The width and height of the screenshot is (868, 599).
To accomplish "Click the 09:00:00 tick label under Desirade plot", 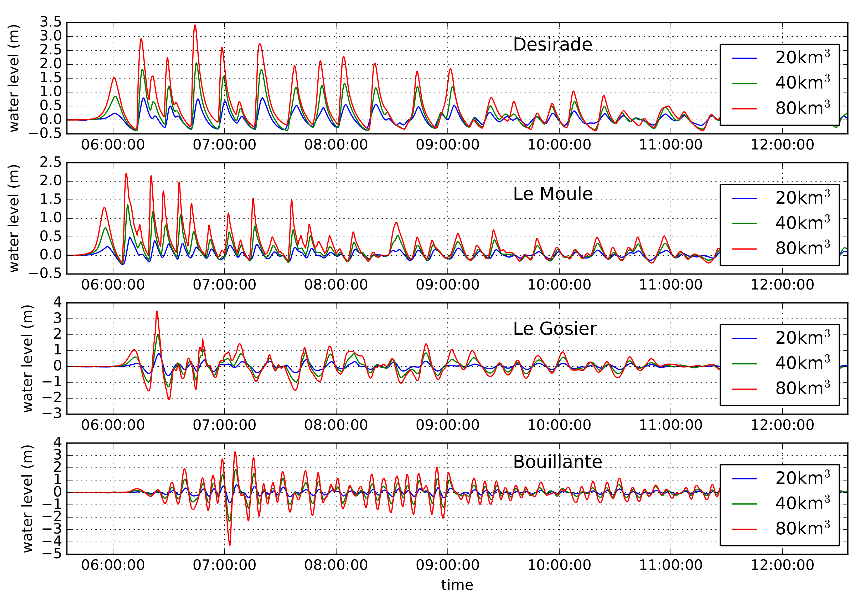I will click(x=447, y=145).
